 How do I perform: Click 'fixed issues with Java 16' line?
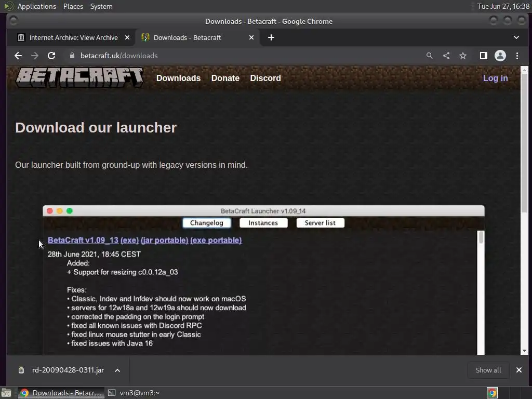pyautogui.click(x=110, y=343)
